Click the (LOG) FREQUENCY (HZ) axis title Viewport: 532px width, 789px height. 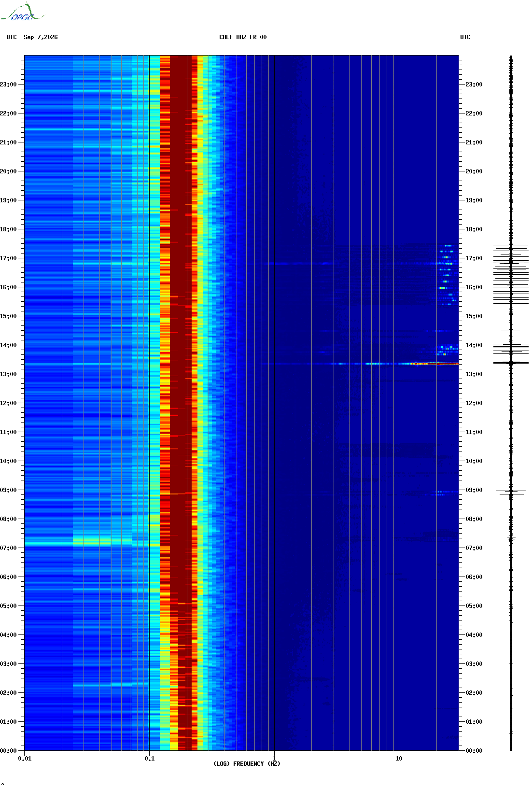(x=247, y=764)
